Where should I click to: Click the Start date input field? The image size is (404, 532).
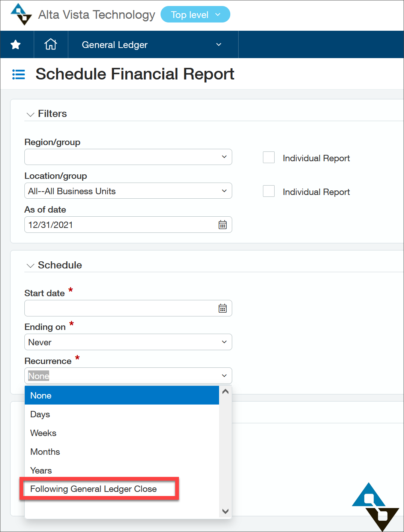[x=121, y=308]
